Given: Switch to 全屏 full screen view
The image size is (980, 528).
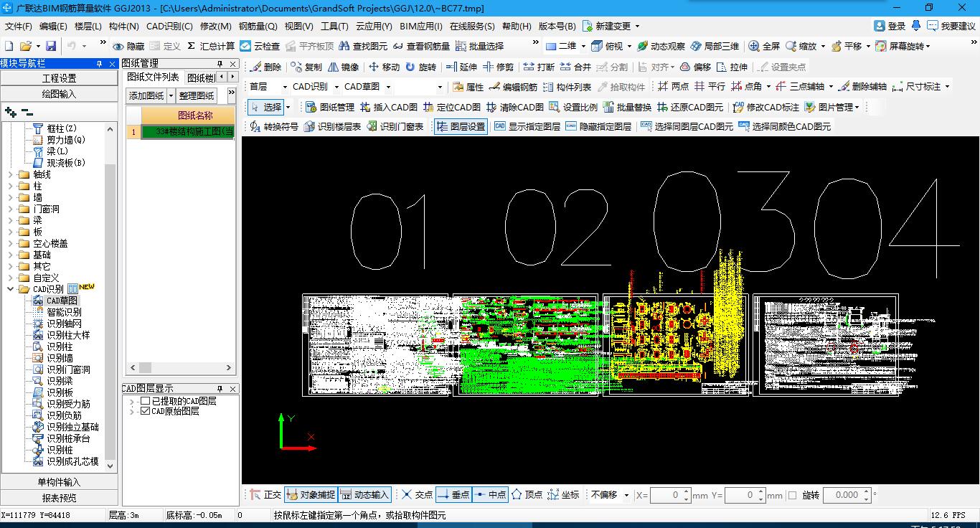Looking at the screenshot, I should (x=764, y=46).
